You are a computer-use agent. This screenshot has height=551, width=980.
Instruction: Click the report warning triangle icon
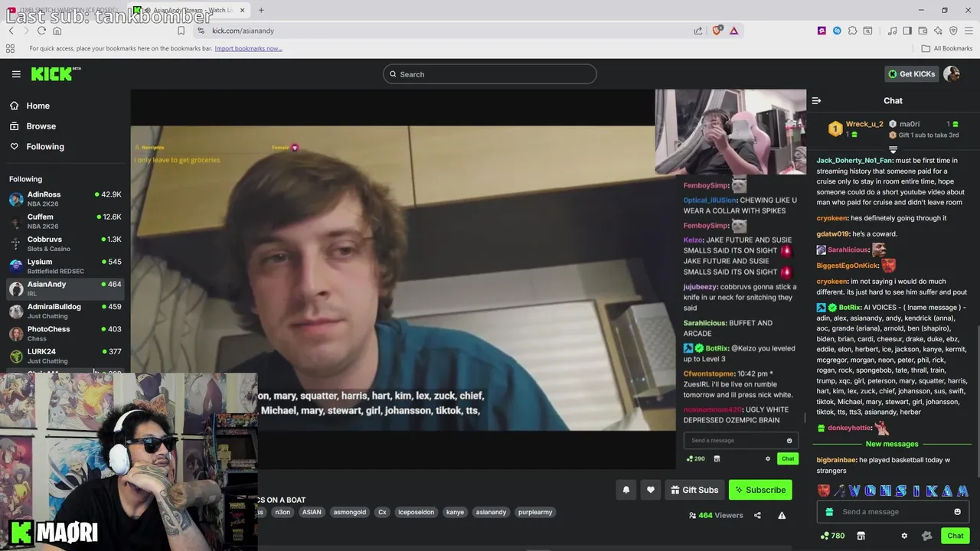point(782,515)
